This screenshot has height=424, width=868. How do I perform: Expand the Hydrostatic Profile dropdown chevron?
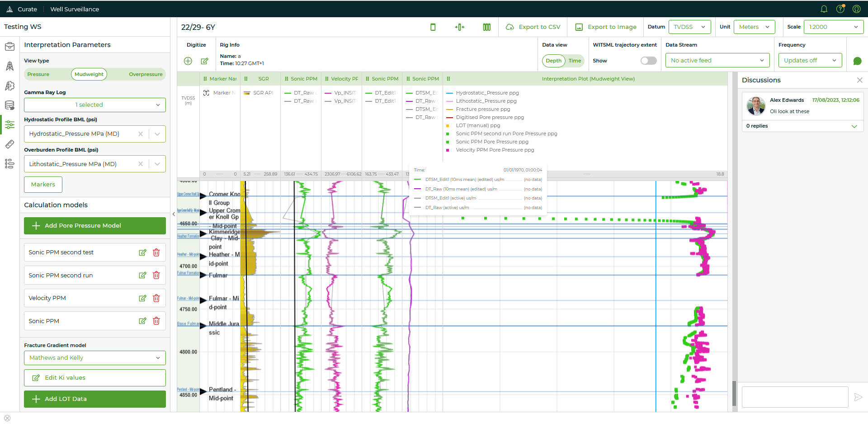[157, 134]
